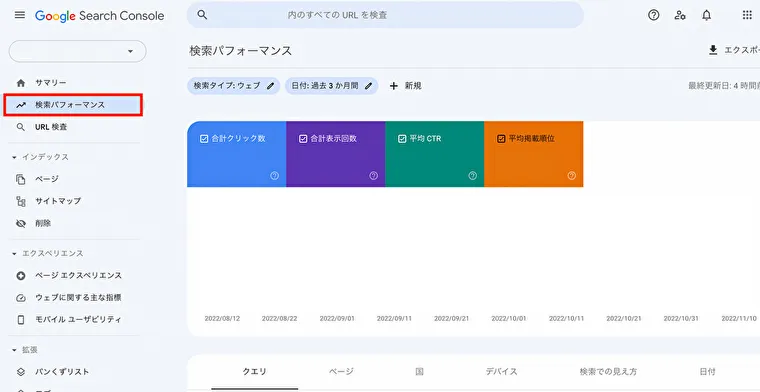Viewport: 760px width, 392px height.
Task: Collapse the インデックス section
Action: point(14,157)
